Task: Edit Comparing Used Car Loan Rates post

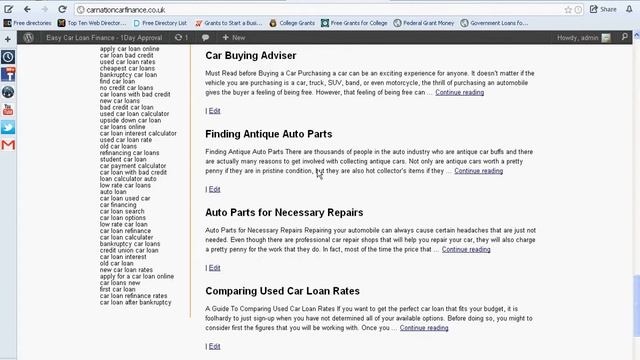Action: [214, 346]
